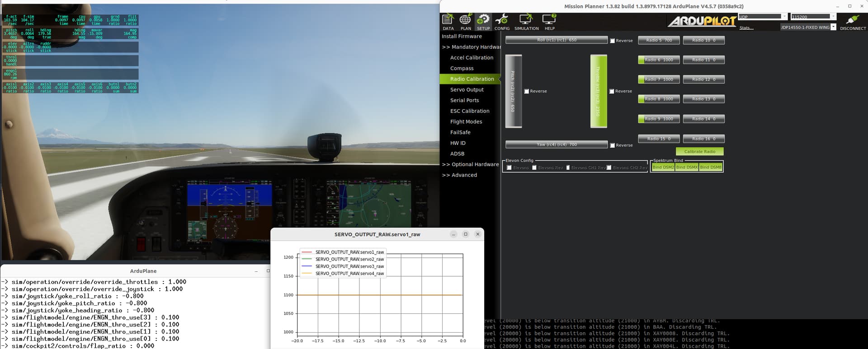The height and width of the screenshot is (349, 868).
Task: Click the Radio 16 0 bar
Action: point(703,139)
